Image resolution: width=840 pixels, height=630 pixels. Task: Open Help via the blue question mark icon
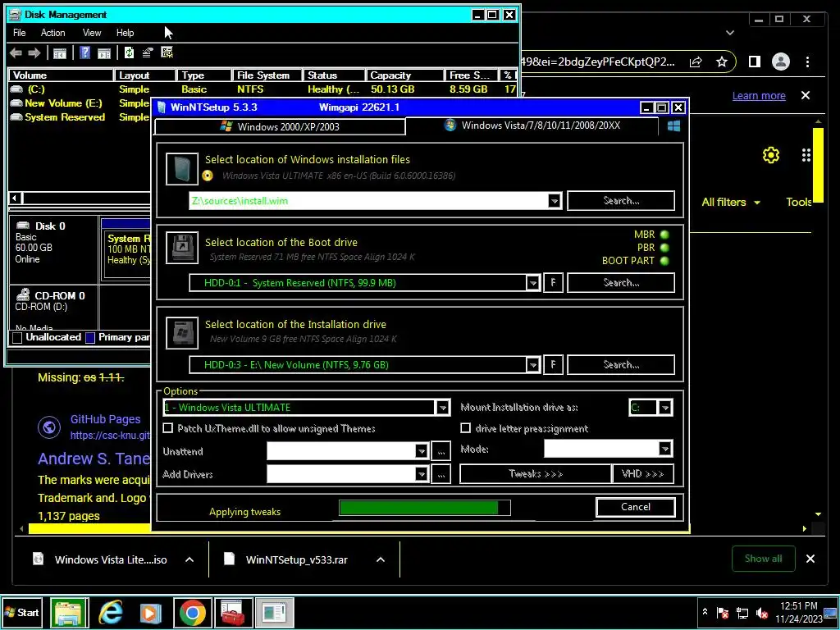(x=84, y=52)
